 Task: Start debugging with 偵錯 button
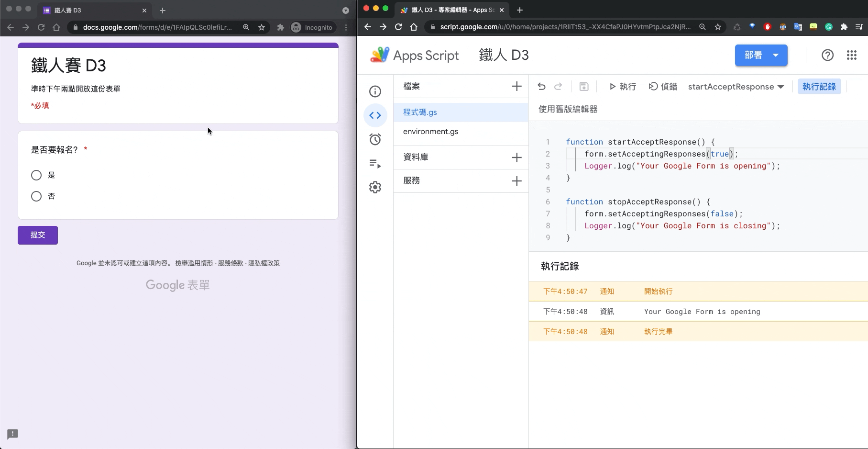click(x=663, y=87)
